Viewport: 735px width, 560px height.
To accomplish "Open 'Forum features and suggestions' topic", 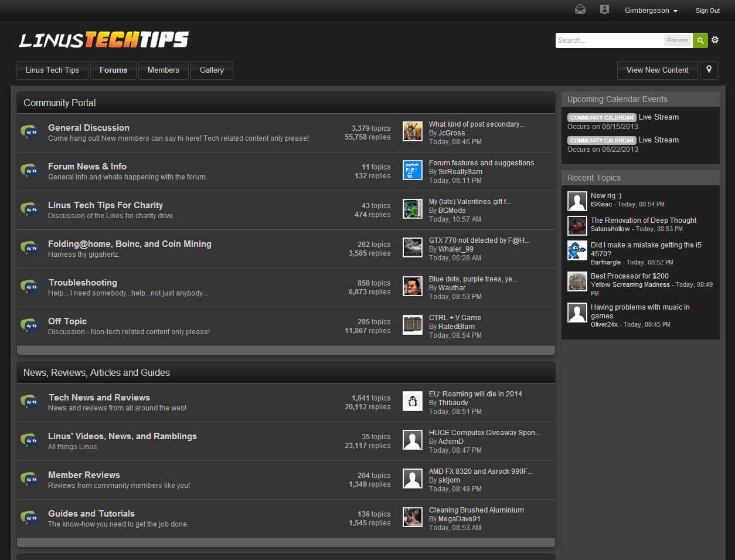I will click(481, 162).
